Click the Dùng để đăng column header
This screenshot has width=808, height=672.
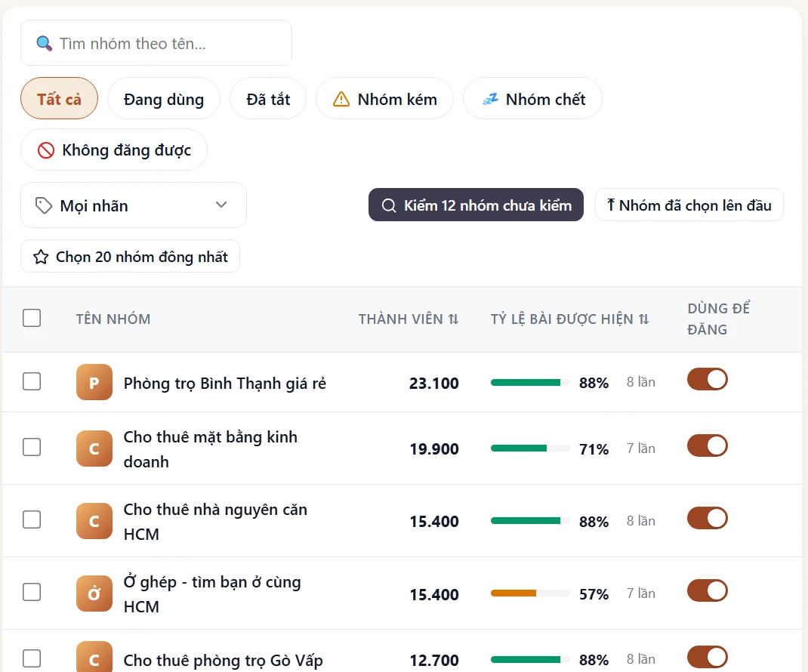click(x=718, y=319)
